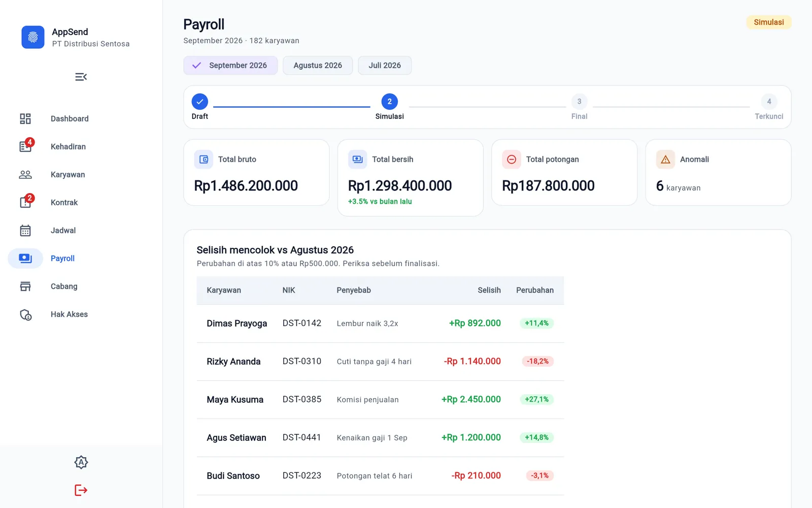The height and width of the screenshot is (508, 812).
Task: Click the Hak Akses shield icon
Action: (25, 314)
